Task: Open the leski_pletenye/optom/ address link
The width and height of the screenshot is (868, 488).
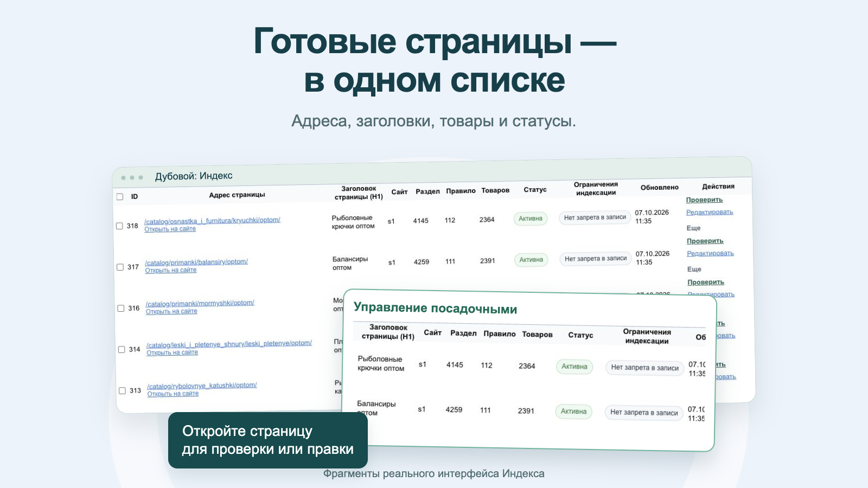Action: click(x=229, y=344)
